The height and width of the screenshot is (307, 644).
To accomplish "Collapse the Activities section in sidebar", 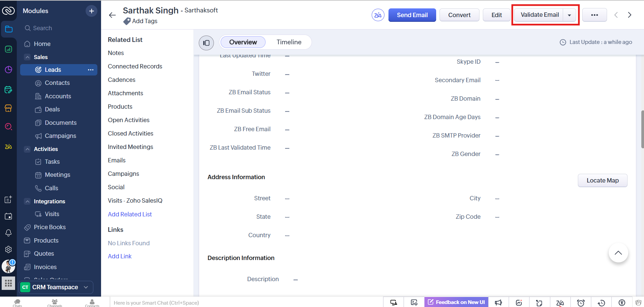I will click(x=28, y=149).
